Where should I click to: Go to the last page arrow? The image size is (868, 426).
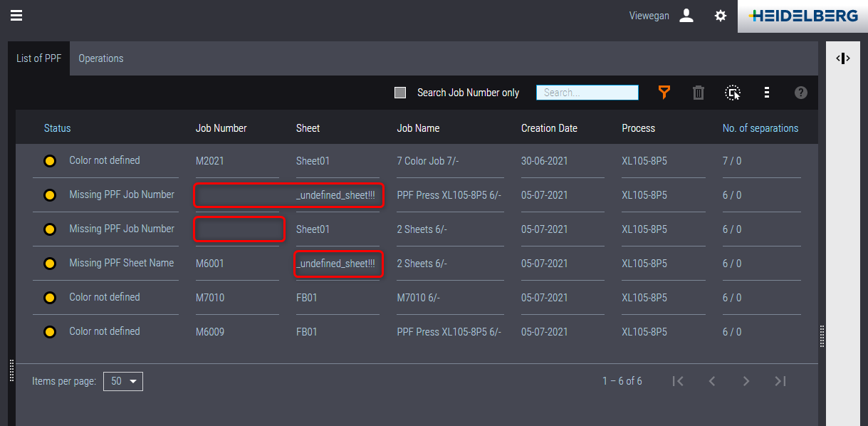click(x=780, y=381)
